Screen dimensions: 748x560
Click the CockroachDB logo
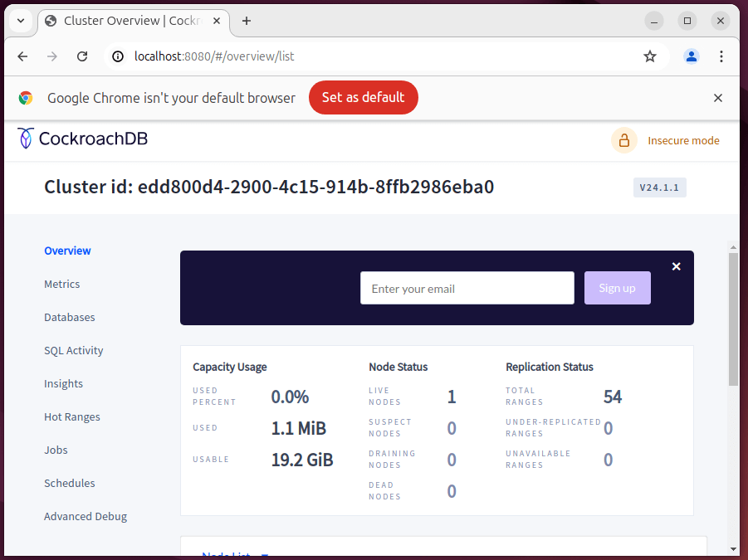(x=82, y=139)
